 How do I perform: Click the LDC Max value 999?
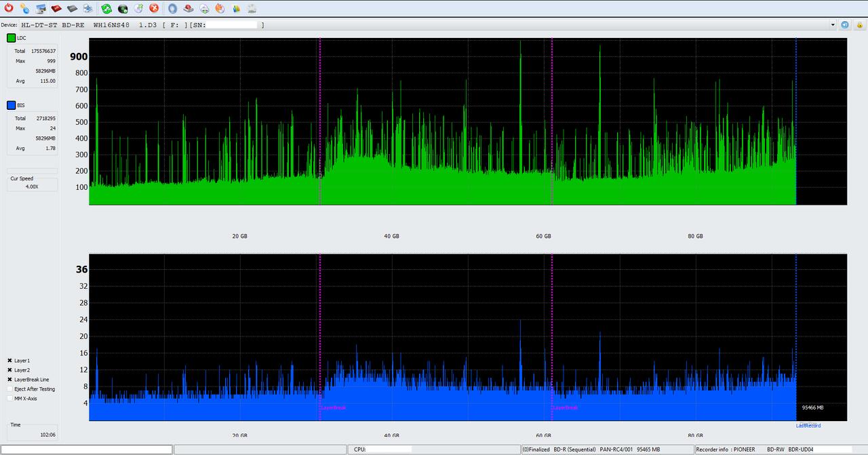pyautogui.click(x=52, y=61)
